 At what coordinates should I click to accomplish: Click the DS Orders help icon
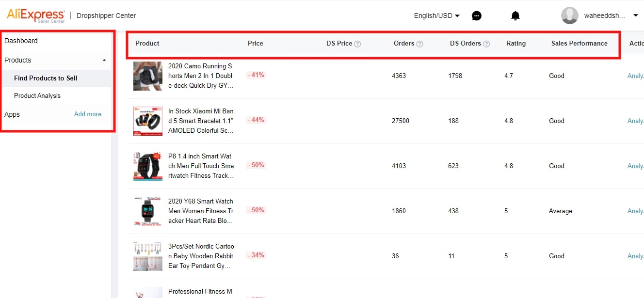(x=486, y=44)
